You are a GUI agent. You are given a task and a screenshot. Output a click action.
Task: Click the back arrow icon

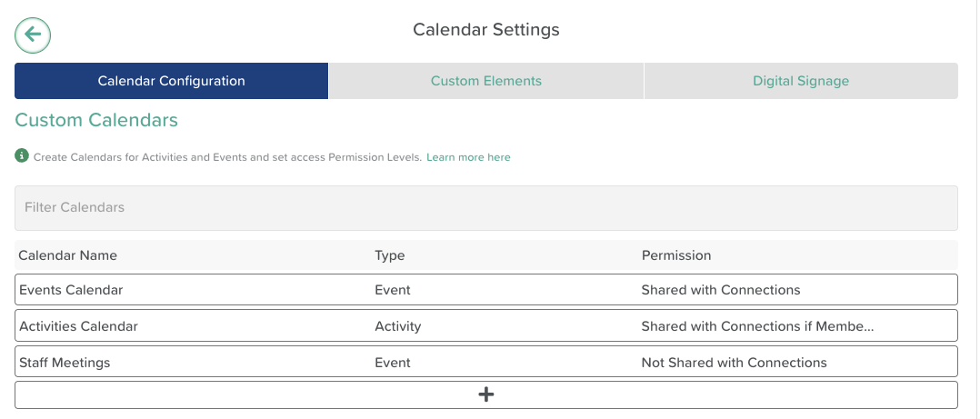(x=33, y=35)
